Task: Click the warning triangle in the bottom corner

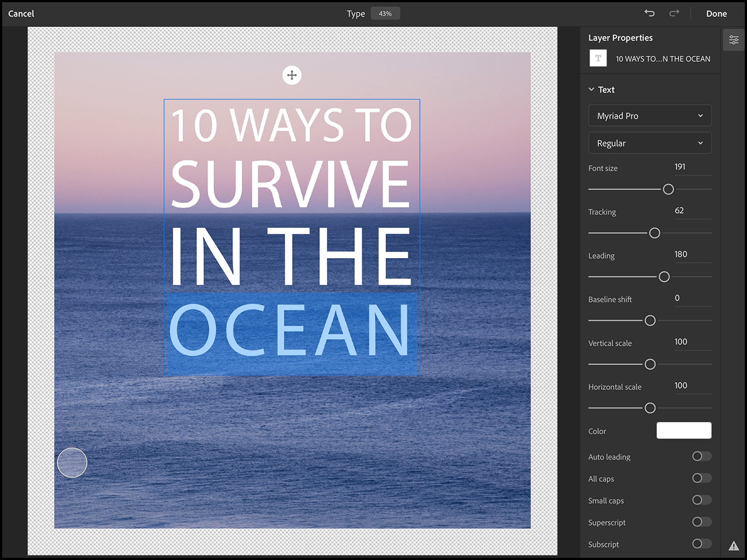Action: (x=734, y=545)
